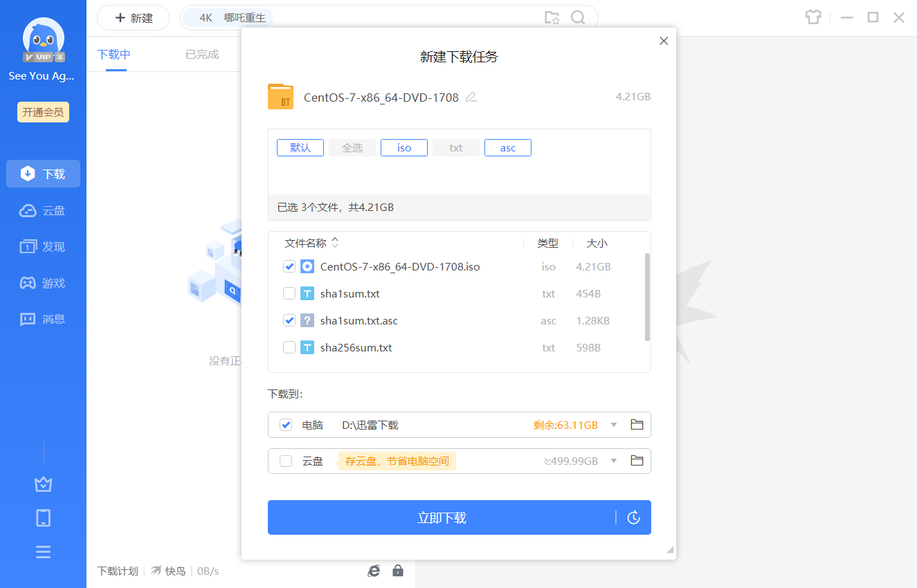Browse folder icon for 电脑 path
Image resolution: width=917 pixels, height=588 pixels.
point(637,425)
